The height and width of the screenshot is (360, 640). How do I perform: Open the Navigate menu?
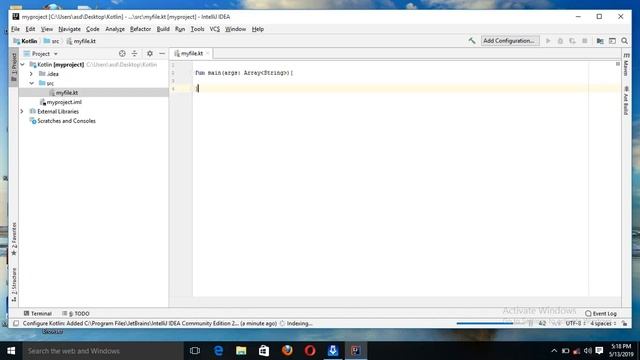pyautogui.click(x=69, y=29)
